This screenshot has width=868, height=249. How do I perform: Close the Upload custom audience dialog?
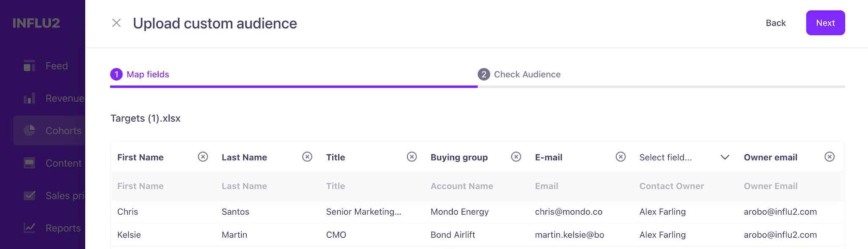[x=117, y=23]
